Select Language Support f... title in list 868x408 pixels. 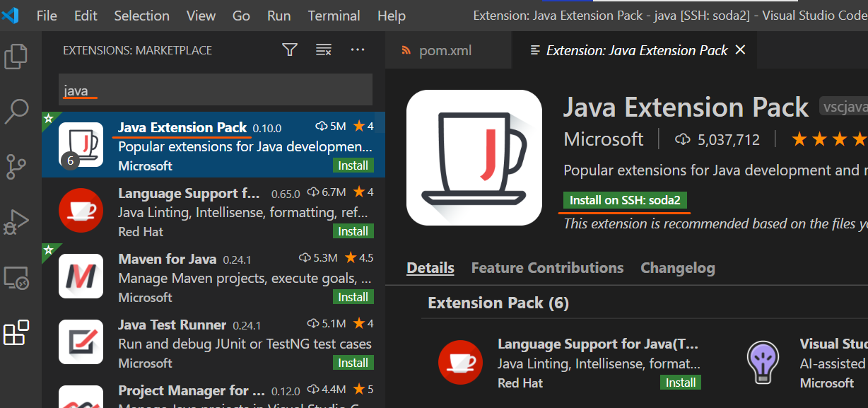(189, 193)
